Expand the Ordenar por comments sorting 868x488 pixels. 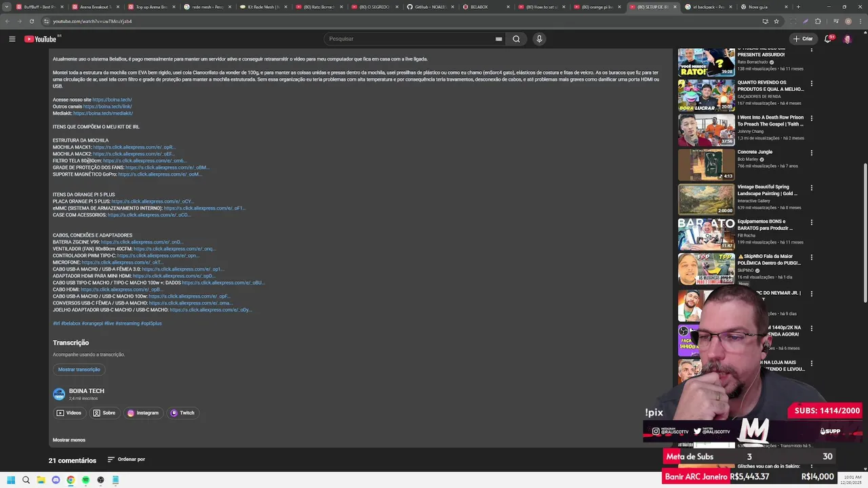[126, 460]
